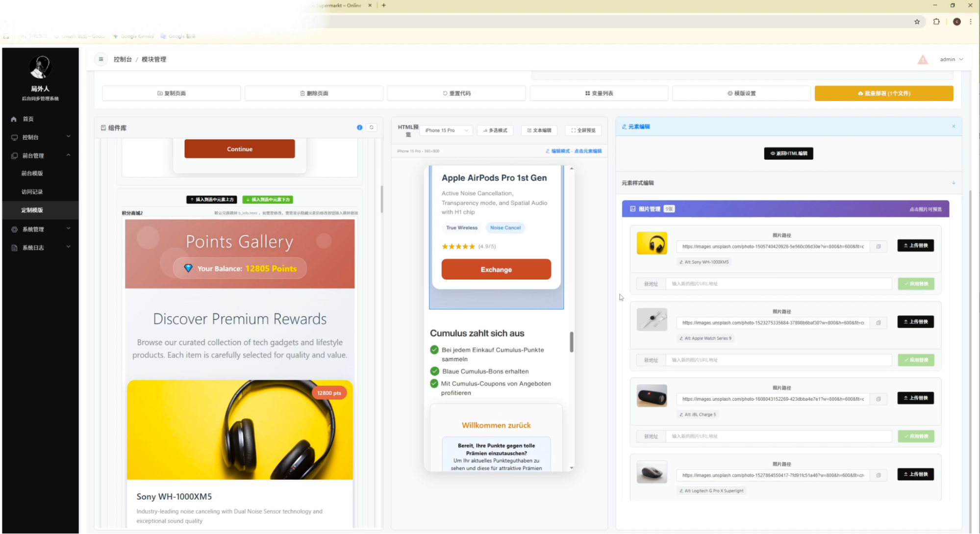Copy the Apple Watch Series 9 image URL
Screen dimensions: 980x534
click(x=879, y=323)
